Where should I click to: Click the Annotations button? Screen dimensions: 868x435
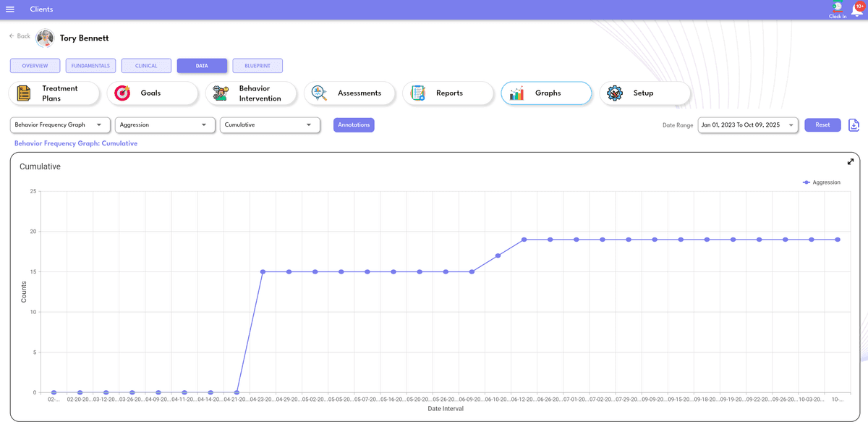pyautogui.click(x=354, y=125)
